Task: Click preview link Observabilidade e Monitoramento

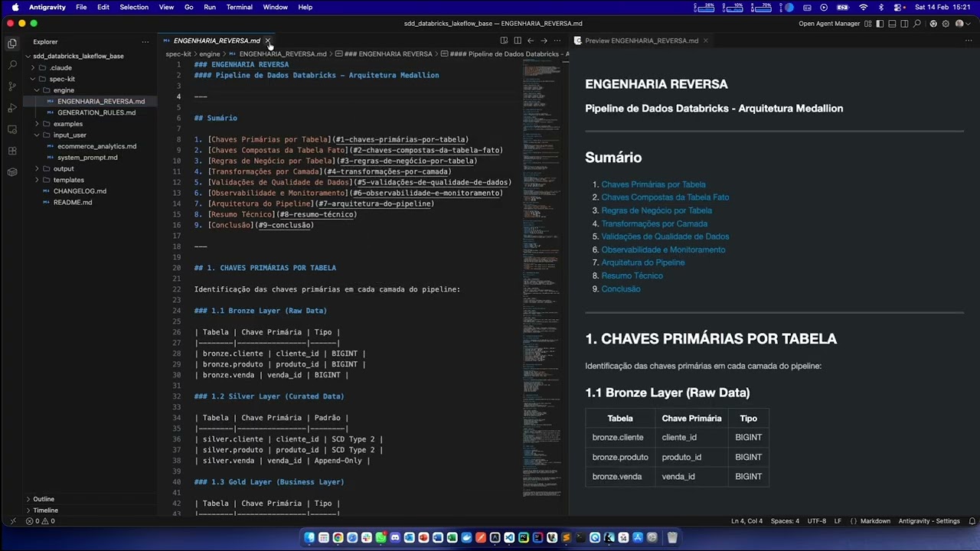Action: point(663,249)
